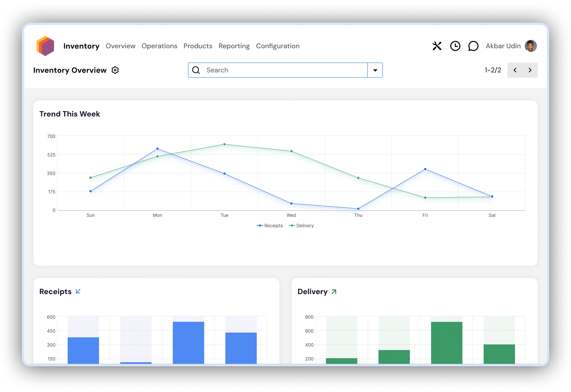
Task: Click the 700 y-axis value
Action: [x=51, y=136]
